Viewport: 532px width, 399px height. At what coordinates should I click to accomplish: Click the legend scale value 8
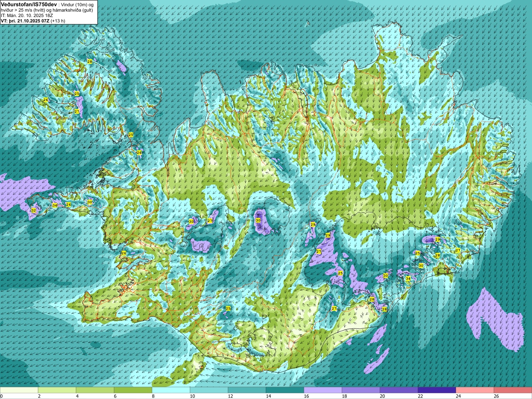tap(153, 396)
